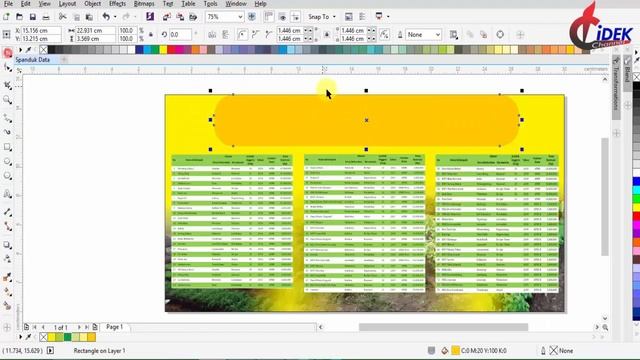Toggle the show rulers button

tap(269, 17)
